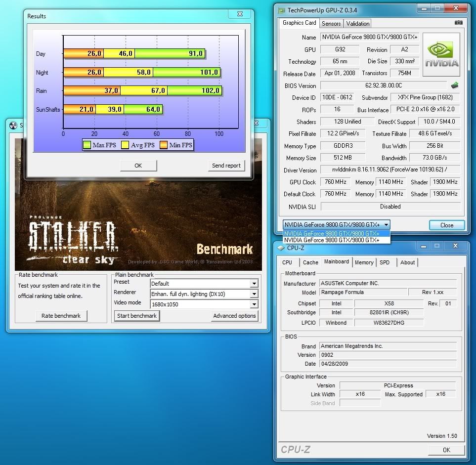The width and height of the screenshot is (476, 465).
Task: Click the Bus Interface PCI-E 2.0 value
Action: click(x=425, y=109)
